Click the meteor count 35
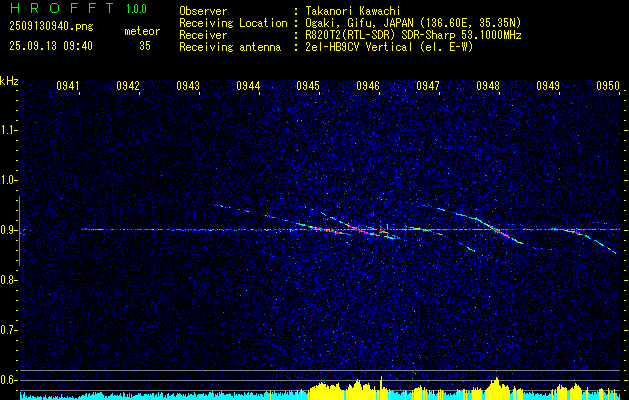Screen dimensions: 629x400 145,46
